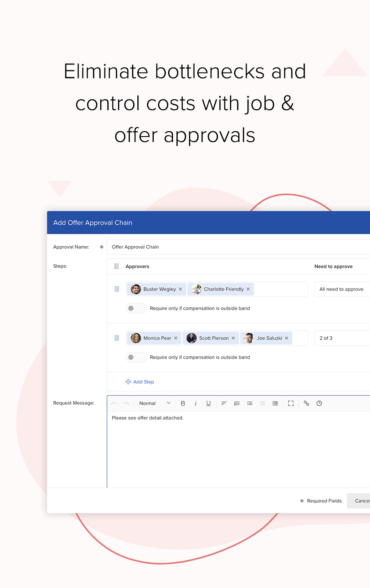Screen dimensions: 370x588
Task: Click the clock icon in editor toolbar
Action: 319,404
